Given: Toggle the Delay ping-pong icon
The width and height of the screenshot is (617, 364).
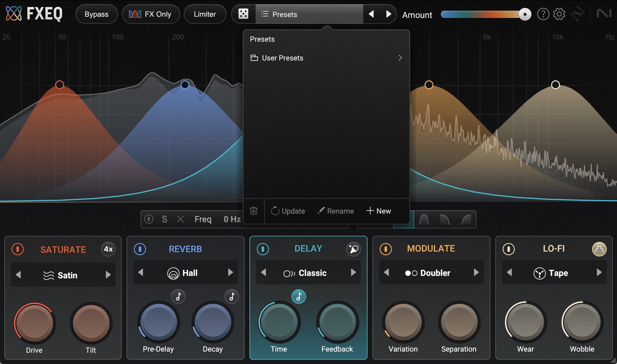Looking at the screenshot, I should (353, 249).
